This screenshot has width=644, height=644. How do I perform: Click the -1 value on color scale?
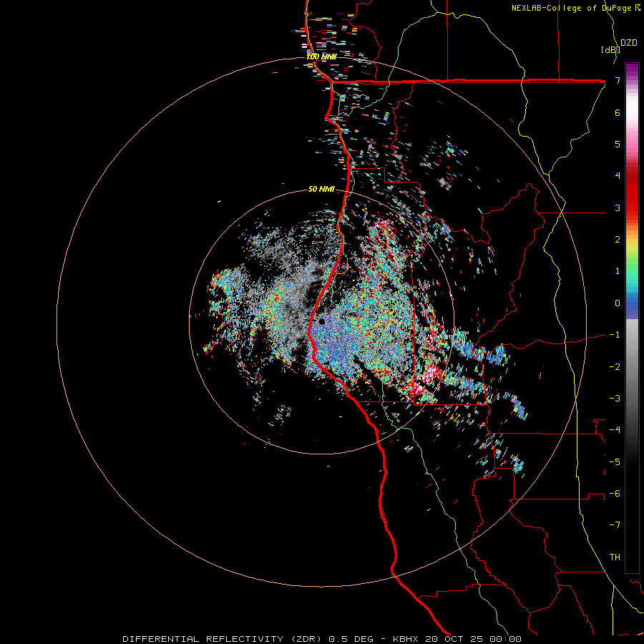(x=615, y=335)
